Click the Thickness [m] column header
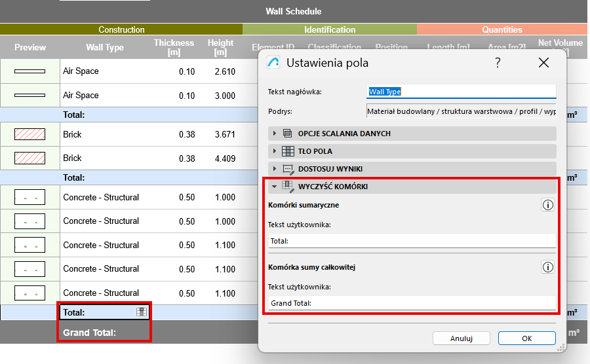 [174, 47]
